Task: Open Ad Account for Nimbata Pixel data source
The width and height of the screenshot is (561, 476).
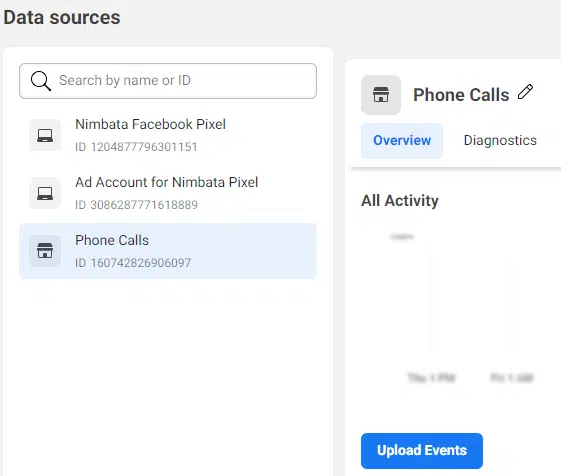Action: coord(166,182)
